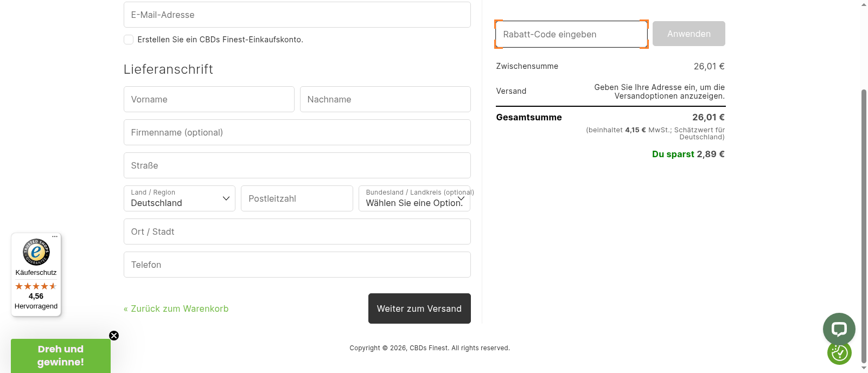868x373 pixels.
Task: Click the page's vertical scrollbar thumb
Action: pyautogui.click(x=864, y=217)
